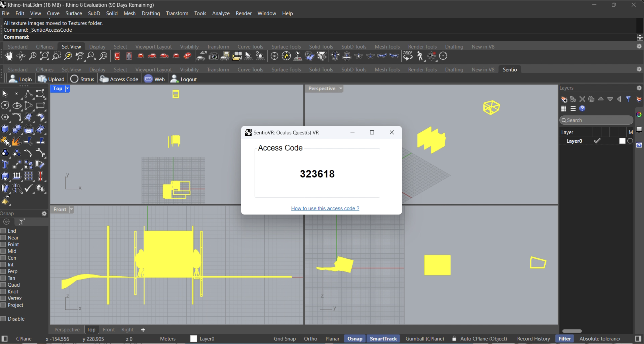Start the Walk About mode icon
Image resolution: width=644 pixels, height=344 pixels.
[420, 56]
